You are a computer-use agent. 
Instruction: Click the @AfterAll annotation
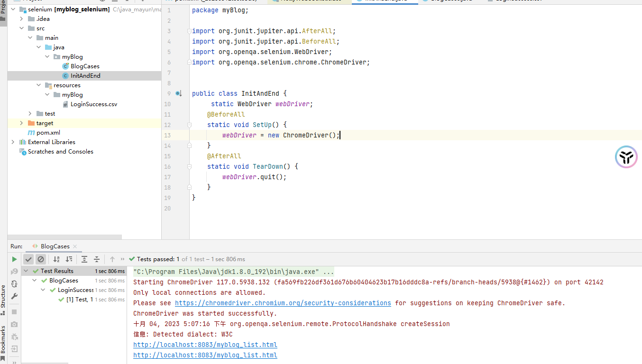click(x=224, y=156)
